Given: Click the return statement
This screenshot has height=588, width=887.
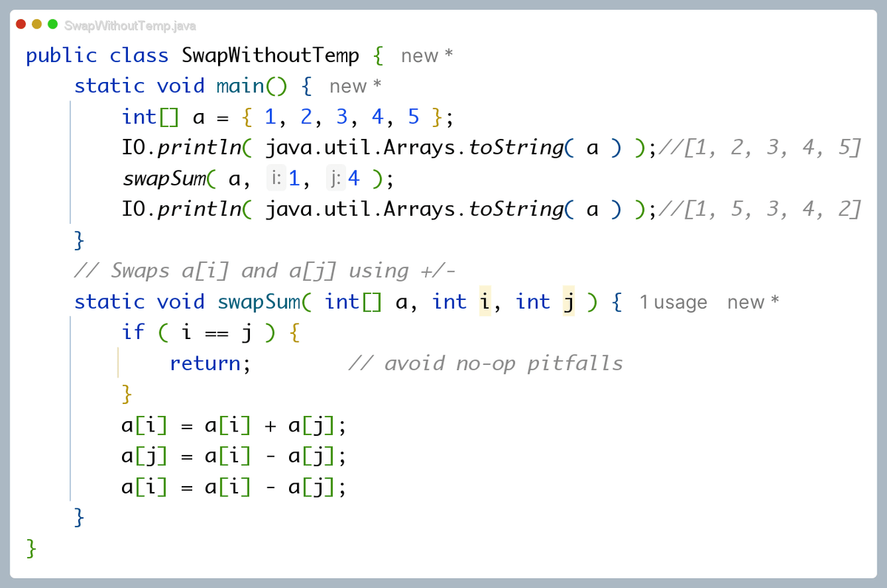Looking at the screenshot, I should [x=211, y=363].
